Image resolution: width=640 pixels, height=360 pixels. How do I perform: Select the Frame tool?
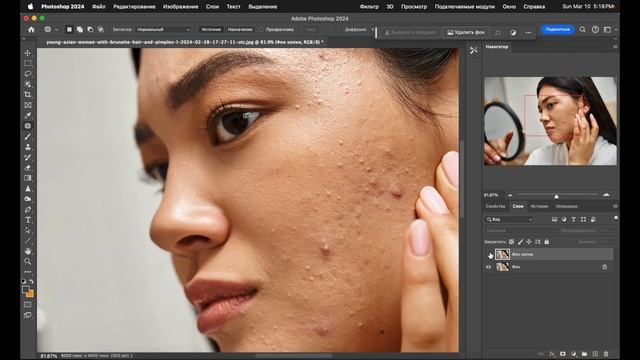28,105
